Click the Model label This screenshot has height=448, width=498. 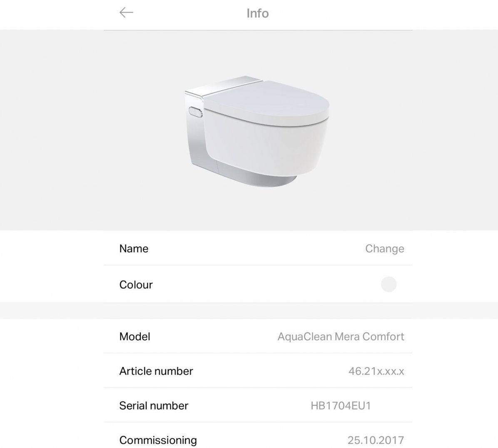(134, 336)
